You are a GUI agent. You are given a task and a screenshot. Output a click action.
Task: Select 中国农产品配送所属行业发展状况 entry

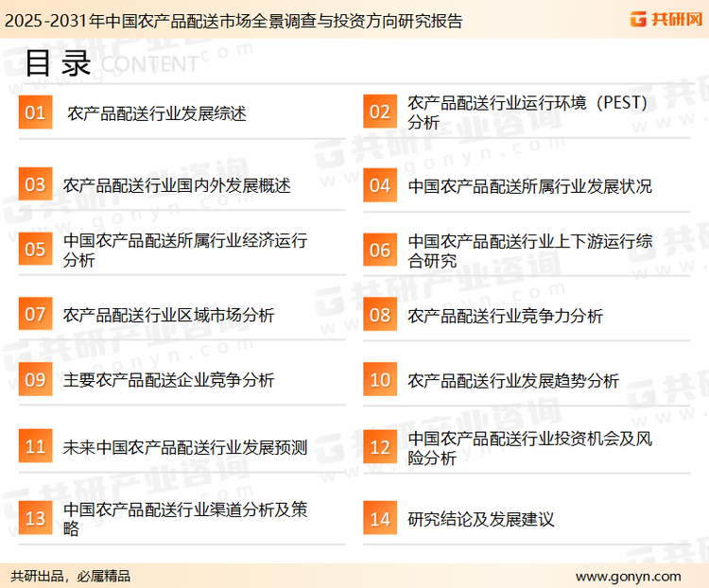[529, 186]
